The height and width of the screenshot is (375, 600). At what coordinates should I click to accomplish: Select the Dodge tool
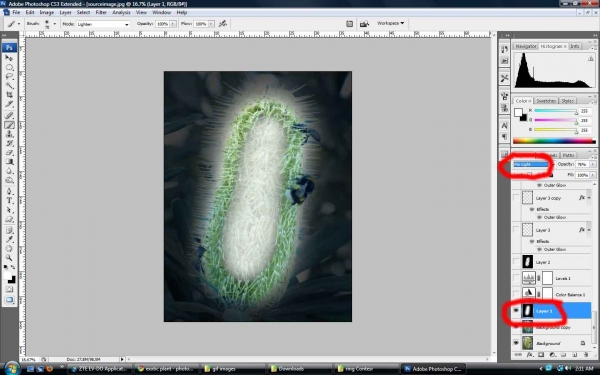tap(9, 180)
